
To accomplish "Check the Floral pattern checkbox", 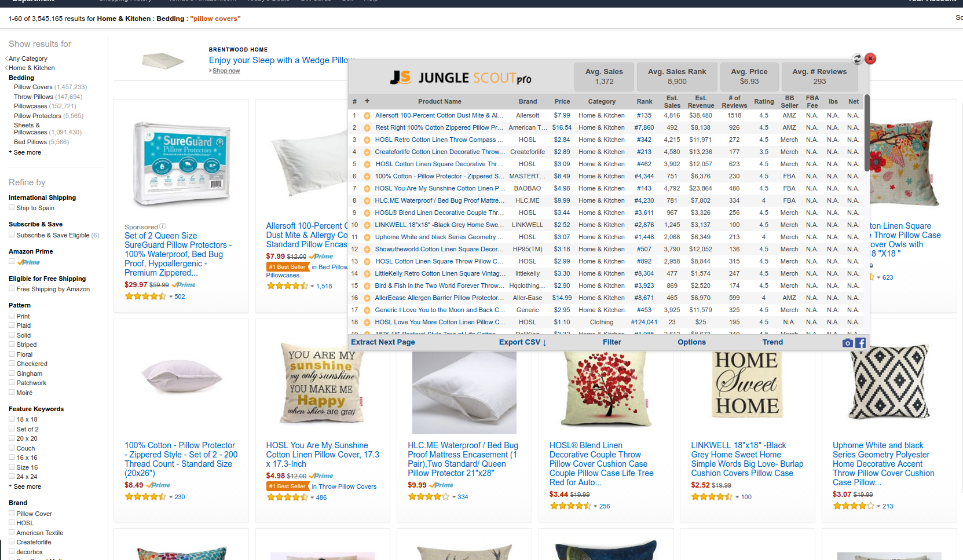I will (x=12, y=354).
